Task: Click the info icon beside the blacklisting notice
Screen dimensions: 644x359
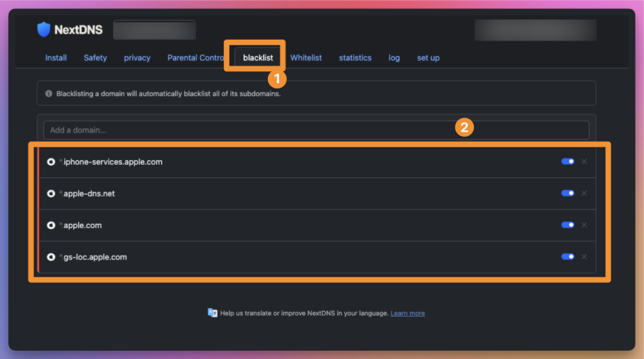Action: coord(48,94)
